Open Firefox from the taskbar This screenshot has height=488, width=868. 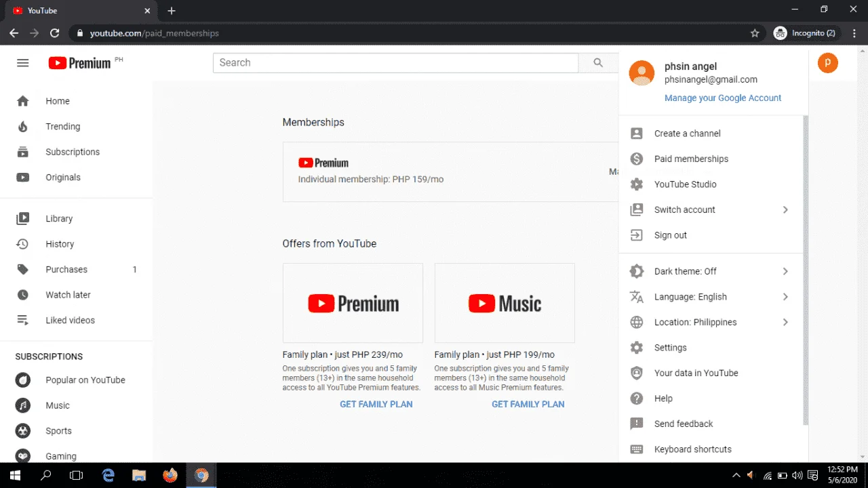(x=170, y=475)
